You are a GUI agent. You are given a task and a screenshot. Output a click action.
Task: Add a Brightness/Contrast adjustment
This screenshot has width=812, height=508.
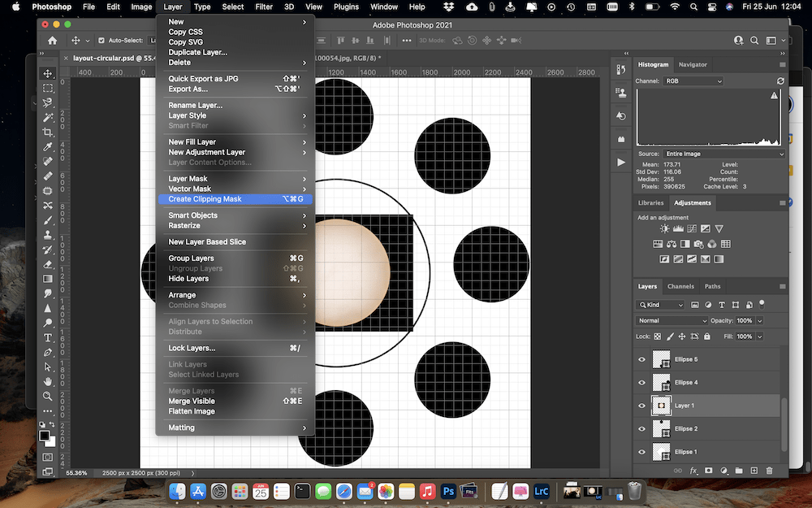point(664,228)
